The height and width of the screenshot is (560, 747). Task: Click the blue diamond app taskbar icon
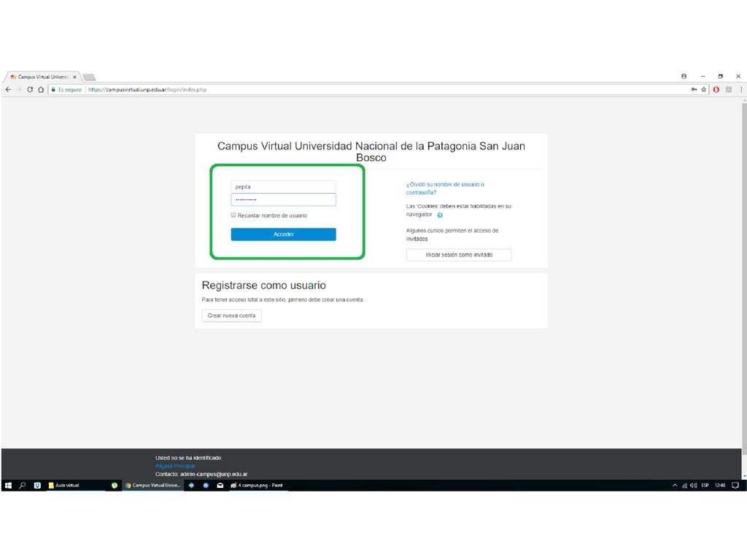pyautogui.click(x=192, y=485)
